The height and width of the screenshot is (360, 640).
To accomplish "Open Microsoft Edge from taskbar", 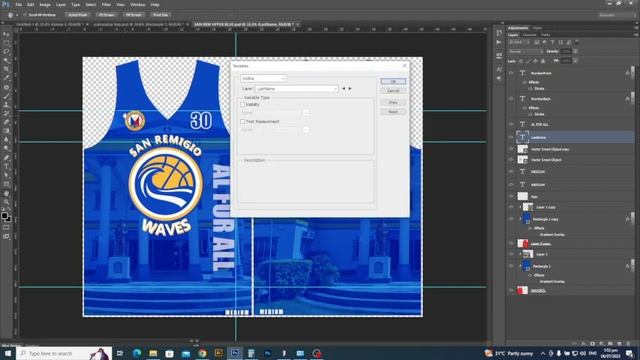I will click(x=137, y=353).
